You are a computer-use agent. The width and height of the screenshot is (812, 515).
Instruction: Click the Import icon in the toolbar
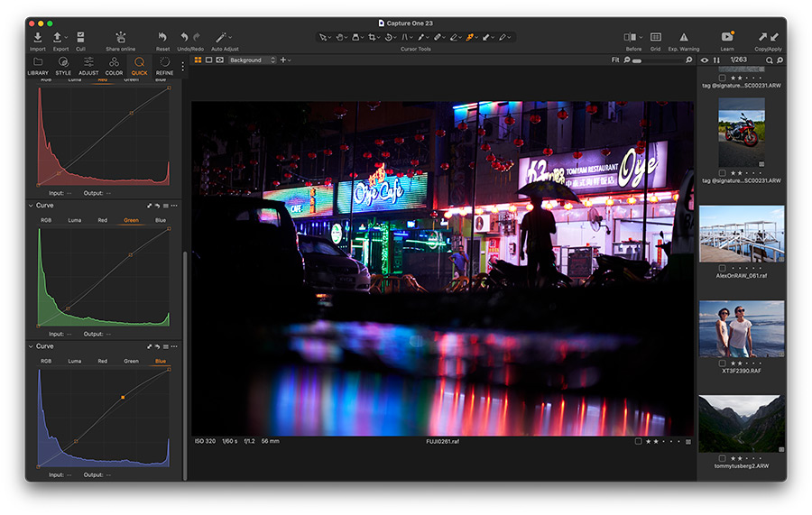pyautogui.click(x=38, y=37)
